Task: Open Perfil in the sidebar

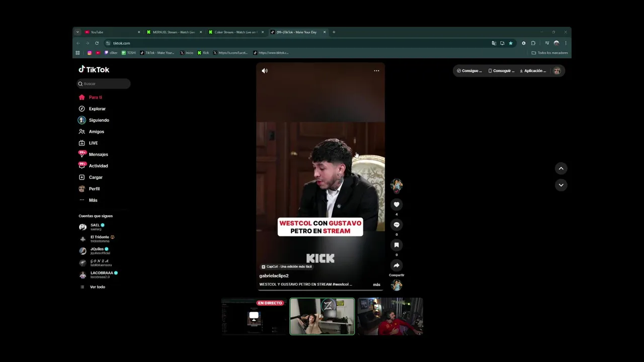Action: click(90, 189)
